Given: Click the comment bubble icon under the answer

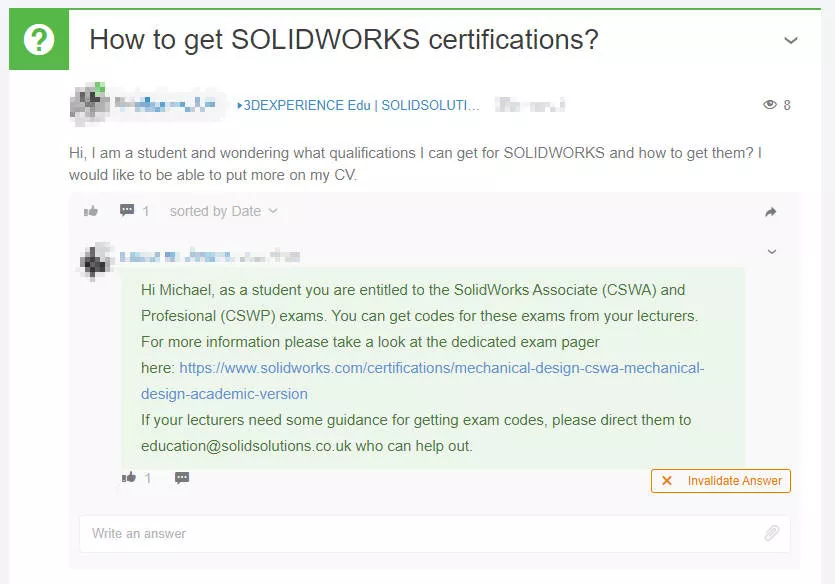Looking at the screenshot, I should (182, 478).
